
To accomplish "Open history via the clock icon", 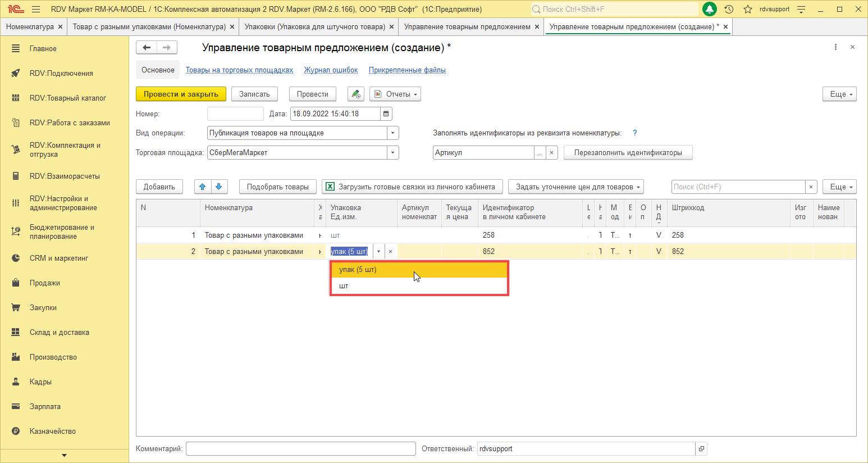I will pos(729,9).
